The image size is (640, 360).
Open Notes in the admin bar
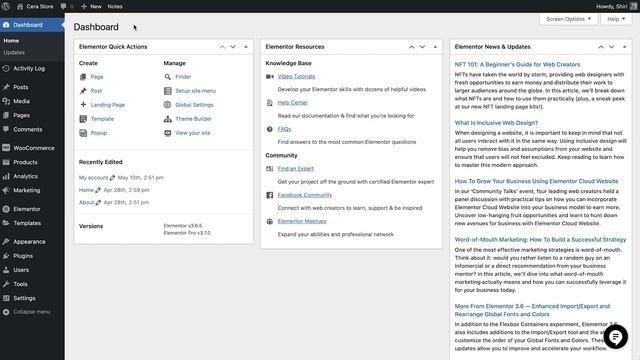115,6
